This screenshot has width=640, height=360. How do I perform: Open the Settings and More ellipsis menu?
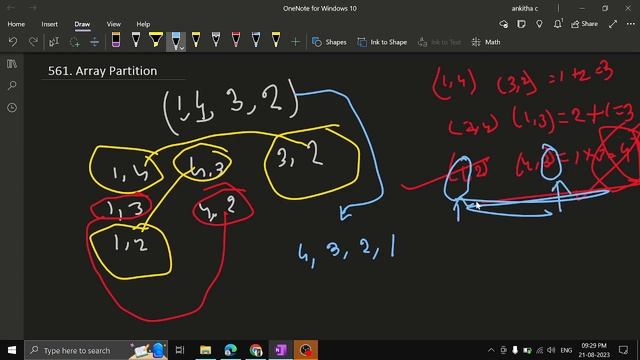(631, 24)
